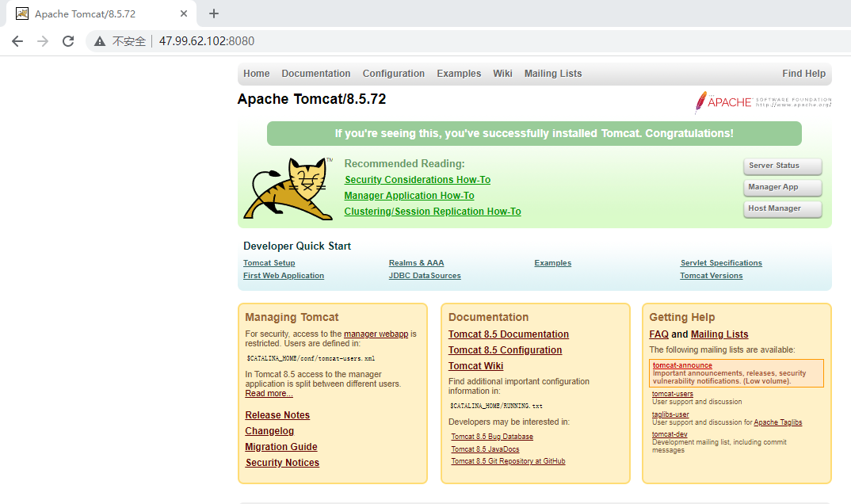Open Configuration in the top navigation
This screenshot has height=504, width=851.
[x=394, y=73]
